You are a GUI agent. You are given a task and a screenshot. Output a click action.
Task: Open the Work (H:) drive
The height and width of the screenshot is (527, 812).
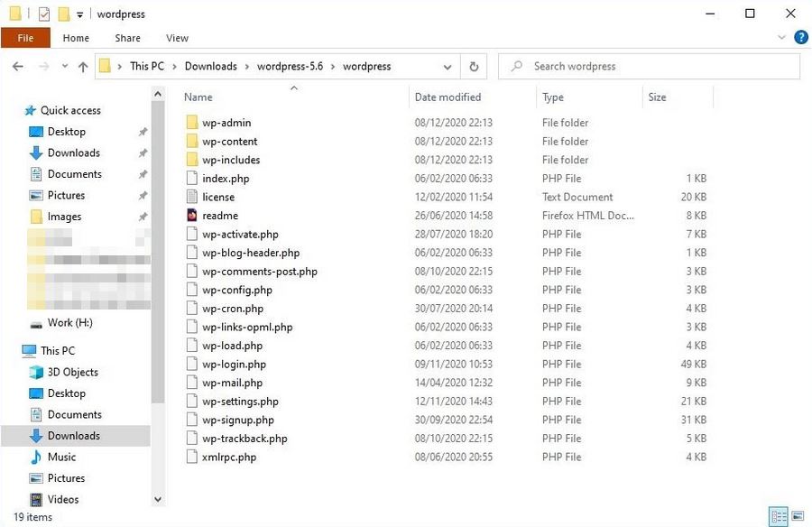(69, 323)
